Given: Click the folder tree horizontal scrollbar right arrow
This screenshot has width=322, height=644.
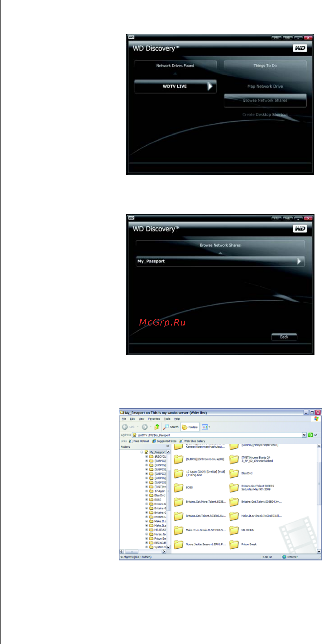Looking at the screenshot, I should coord(164,552).
